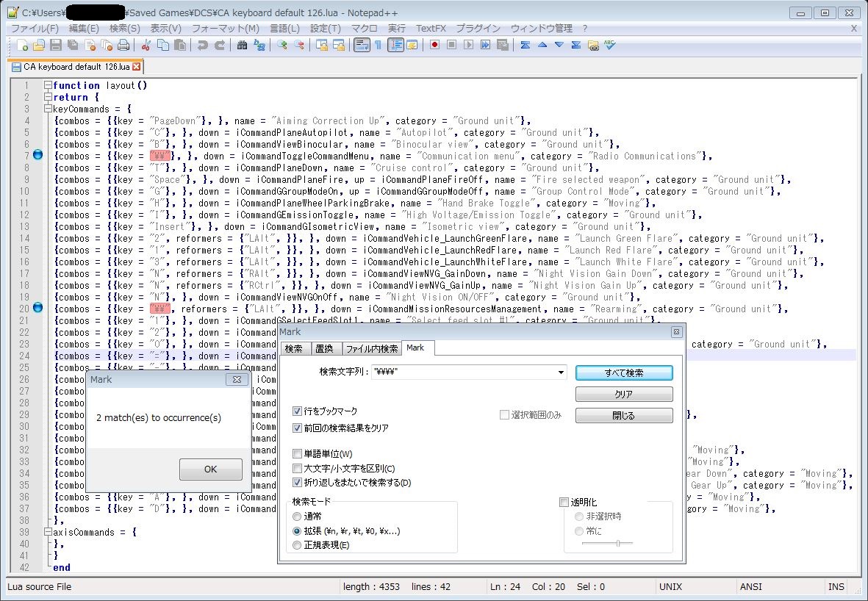The width and height of the screenshot is (868, 601).
Task: Toggle the word wrap toolbar icon
Action: (x=361, y=46)
